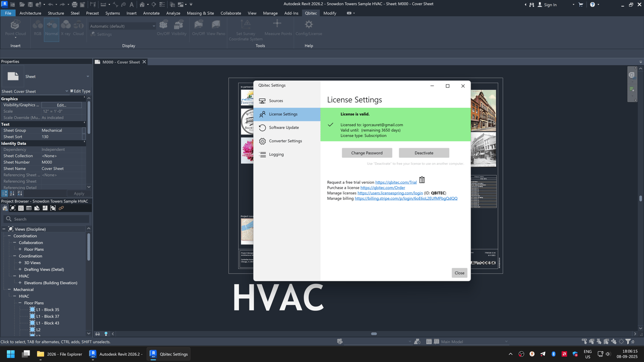Select the Text tool in quick access toolbar
The height and width of the screenshot is (362, 644).
131,4
